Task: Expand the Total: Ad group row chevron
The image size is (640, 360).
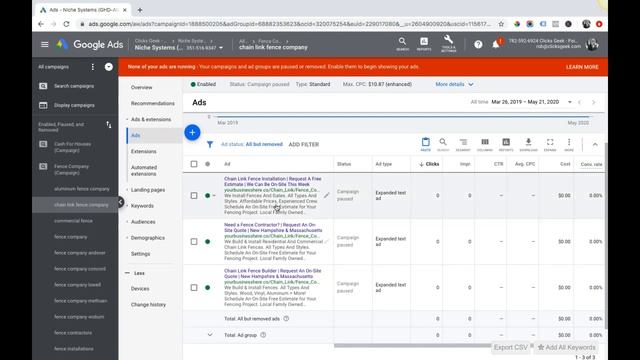Action: 210,335
